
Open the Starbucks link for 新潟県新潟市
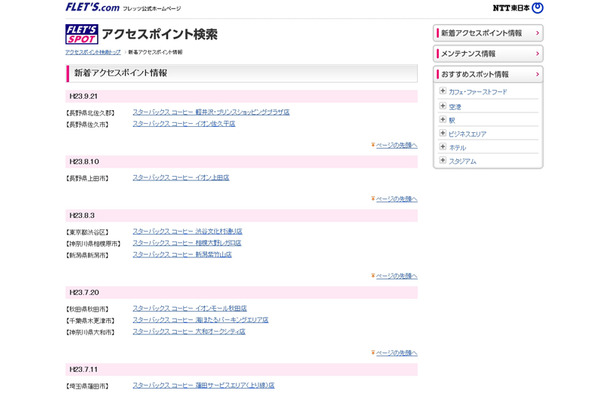[182, 254]
